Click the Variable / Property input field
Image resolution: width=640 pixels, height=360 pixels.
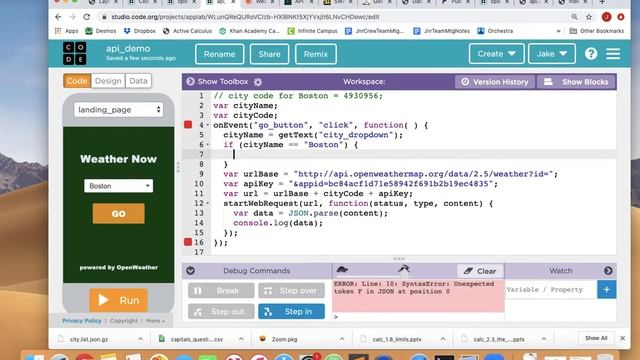(x=551, y=289)
